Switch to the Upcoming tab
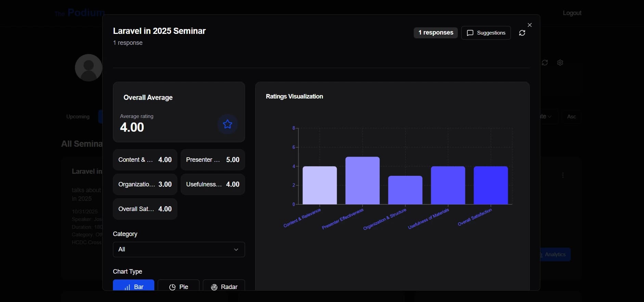The width and height of the screenshot is (644, 302). [78, 117]
